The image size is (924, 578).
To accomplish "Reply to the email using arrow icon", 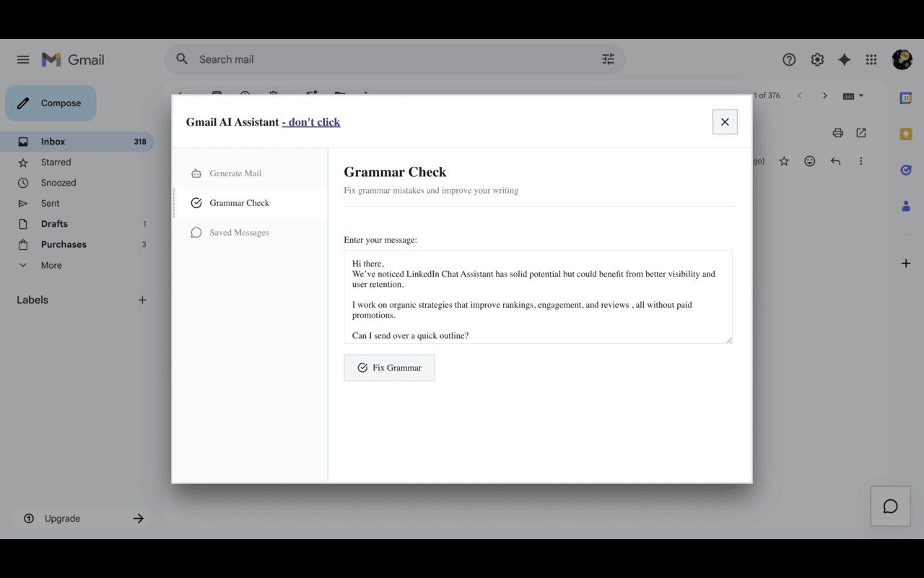I will coord(835,161).
